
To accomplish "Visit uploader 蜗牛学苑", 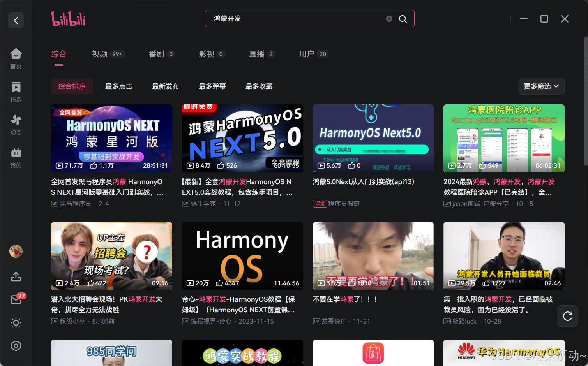I will (203, 204).
